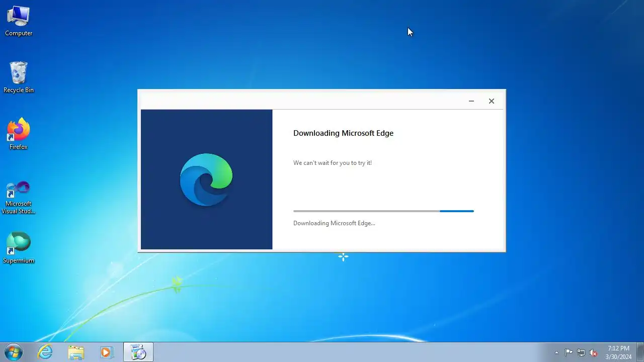Open the Action Center flag icon
644x362 pixels.
click(x=569, y=352)
